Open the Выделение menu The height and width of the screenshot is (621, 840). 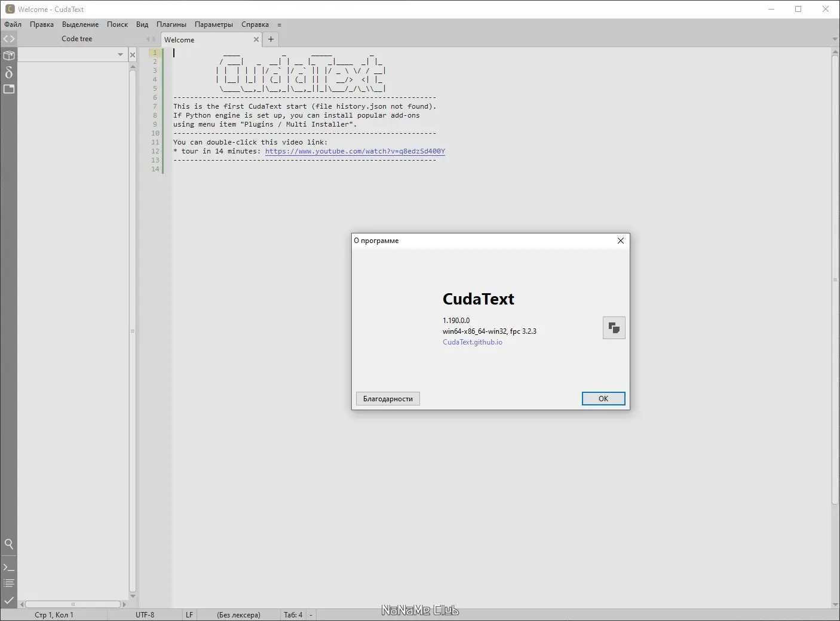pyautogui.click(x=80, y=24)
